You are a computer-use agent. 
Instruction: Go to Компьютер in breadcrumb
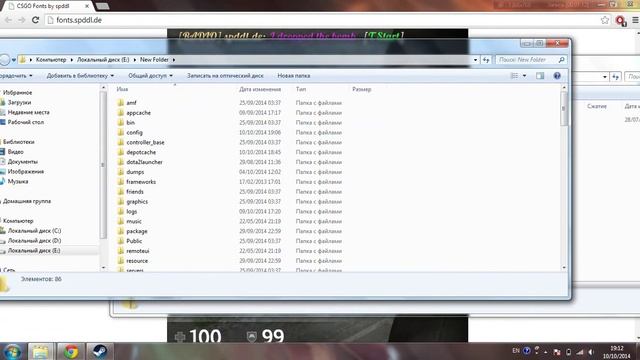pyautogui.click(x=51, y=60)
